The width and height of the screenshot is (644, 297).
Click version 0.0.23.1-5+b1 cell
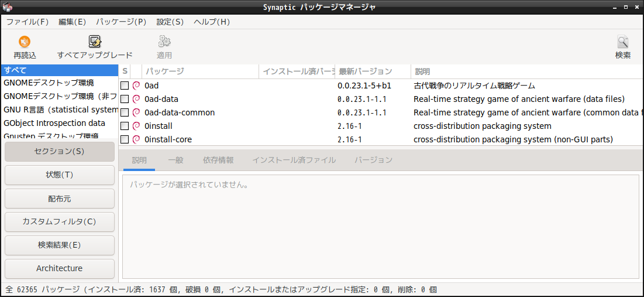tap(364, 86)
